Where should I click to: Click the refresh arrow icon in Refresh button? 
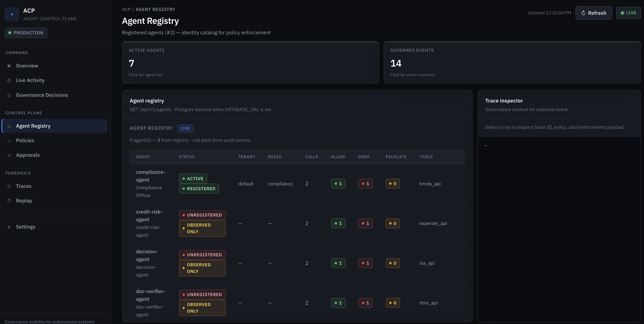coord(583,13)
